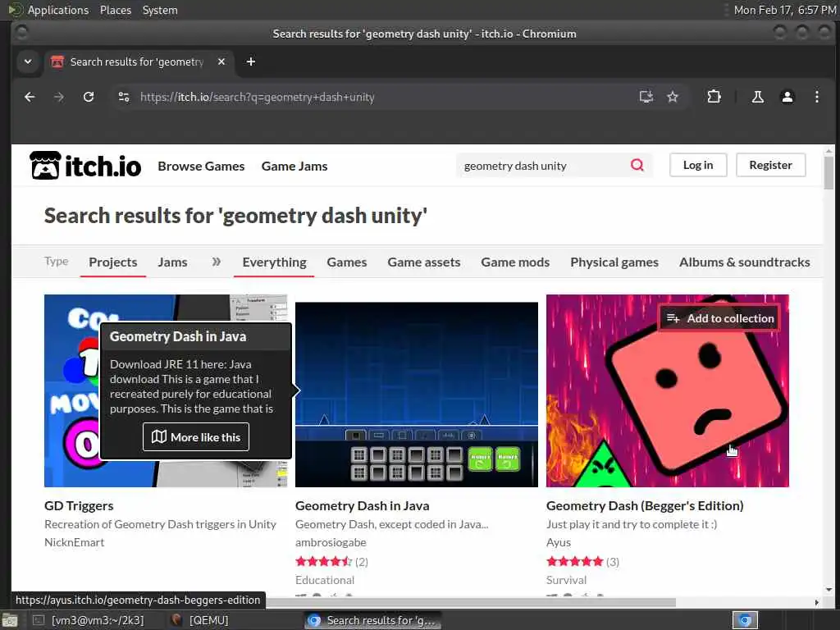This screenshot has height=630, width=840.
Task: Open site information icon in address bar
Action: 124,97
